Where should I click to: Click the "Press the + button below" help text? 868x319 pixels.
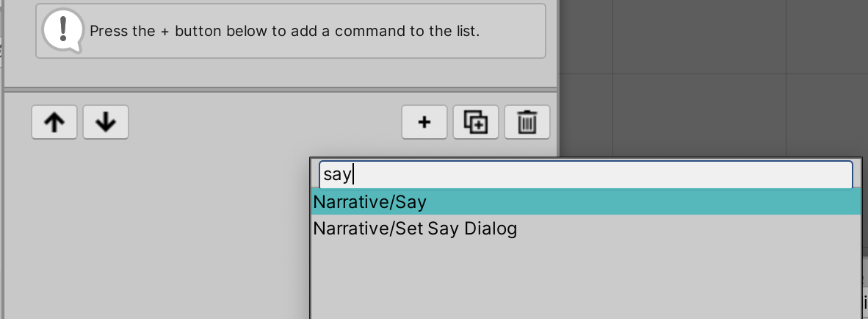(284, 31)
